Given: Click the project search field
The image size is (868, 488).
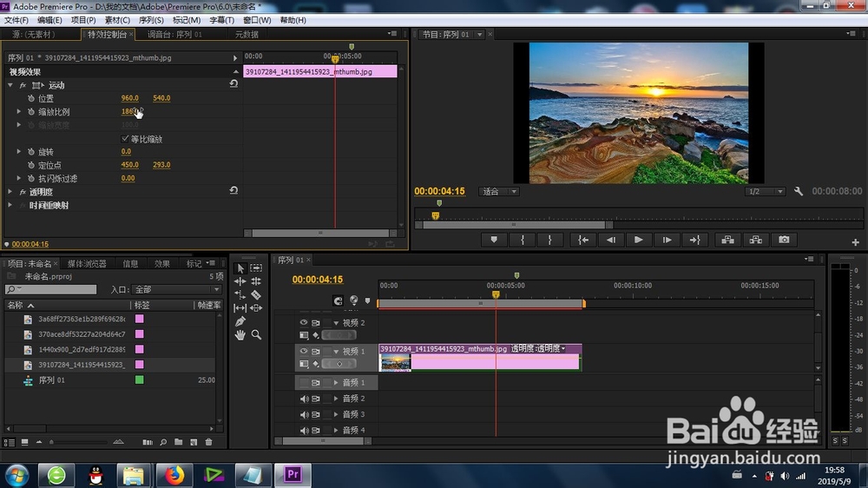Looking at the screenshot, I should click(x=50, y=290).
